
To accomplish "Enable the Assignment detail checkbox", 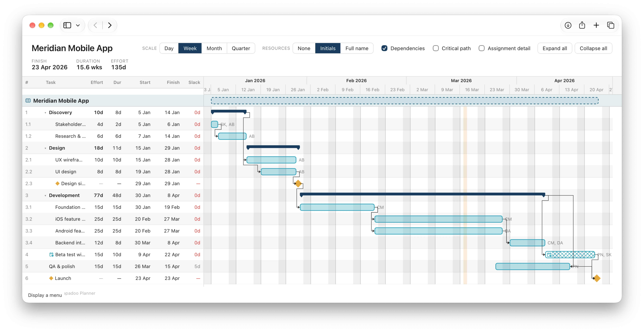I will point(482,48).
